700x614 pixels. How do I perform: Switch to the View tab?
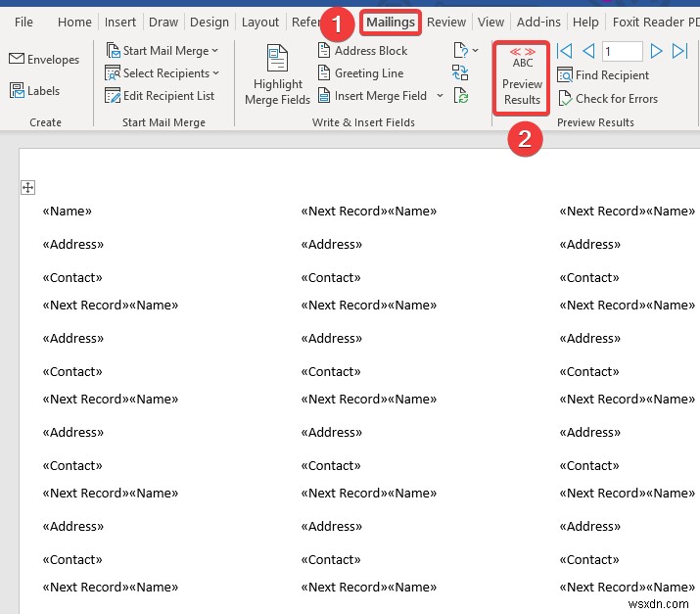tap(490, 22)
